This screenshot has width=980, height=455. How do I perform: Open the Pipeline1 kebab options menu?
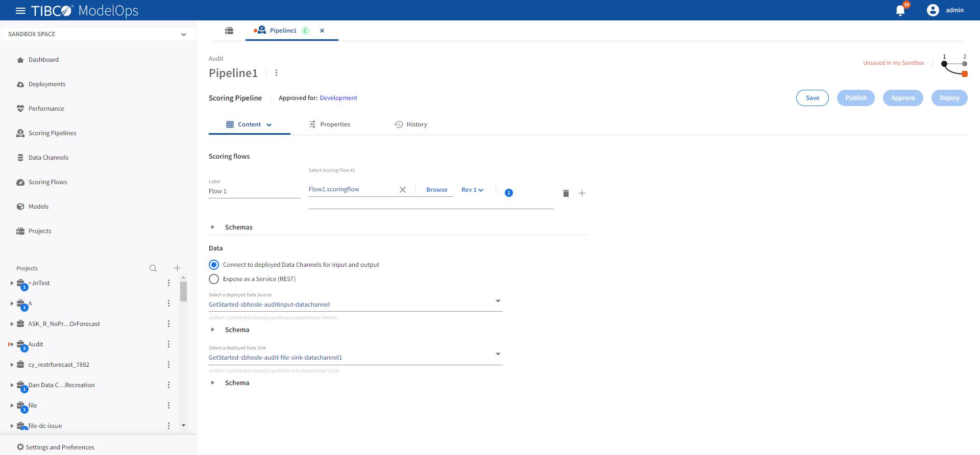click(276, 73)
